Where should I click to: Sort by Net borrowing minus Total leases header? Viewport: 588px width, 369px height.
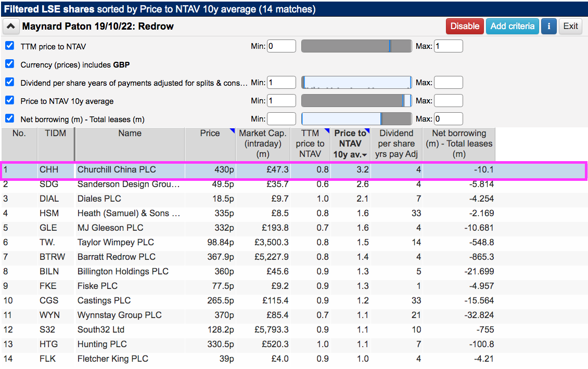[459, 144]
